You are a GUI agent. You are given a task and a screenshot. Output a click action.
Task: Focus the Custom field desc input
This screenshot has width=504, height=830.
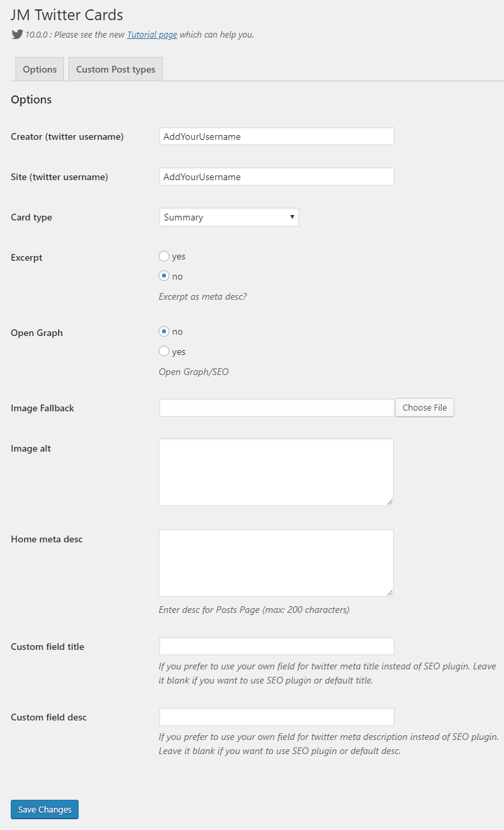click(x=276, y=717)
